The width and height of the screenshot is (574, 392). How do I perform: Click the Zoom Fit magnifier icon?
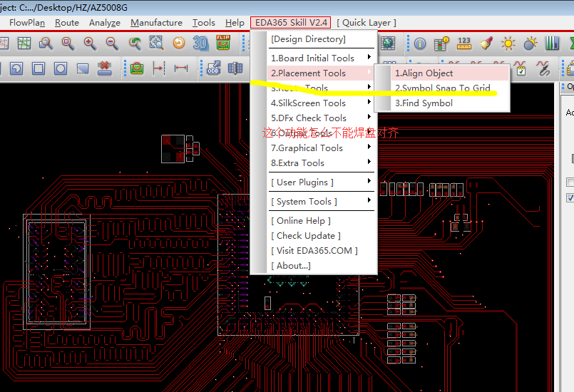click(x=68, y=43)
